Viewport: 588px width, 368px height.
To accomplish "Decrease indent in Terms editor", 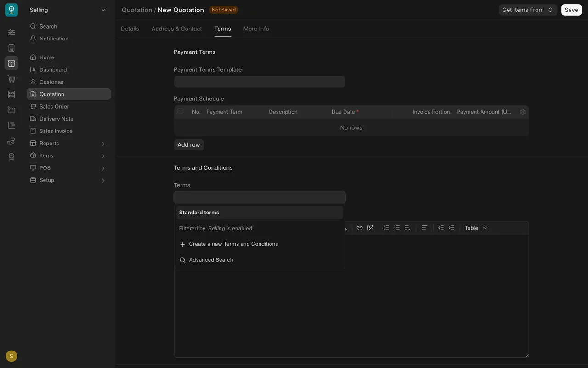I will 441,228.
